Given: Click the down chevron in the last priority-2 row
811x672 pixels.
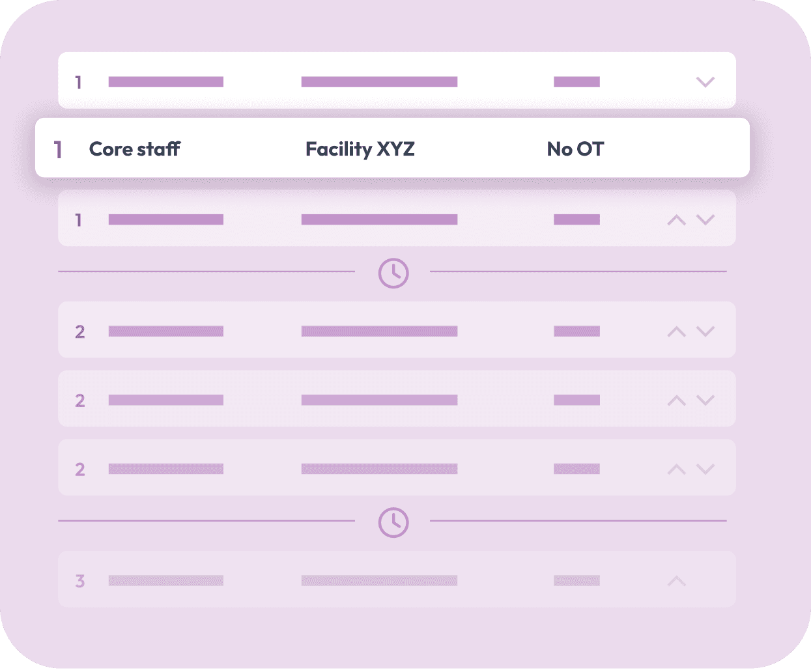Looking at the screenshot, I should (x=705, y=469).
